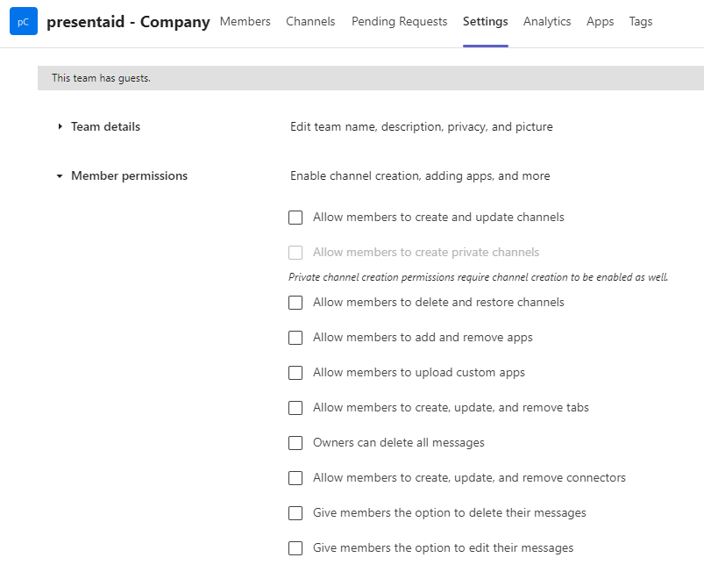
Task: Switch to the Tags tab
Action: coord(641,22)
